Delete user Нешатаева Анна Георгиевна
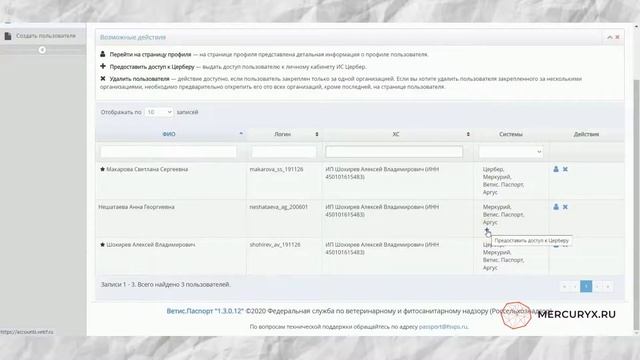Image resolution: width=640 pixels, height=360 pixels. (x=565, y=207)
